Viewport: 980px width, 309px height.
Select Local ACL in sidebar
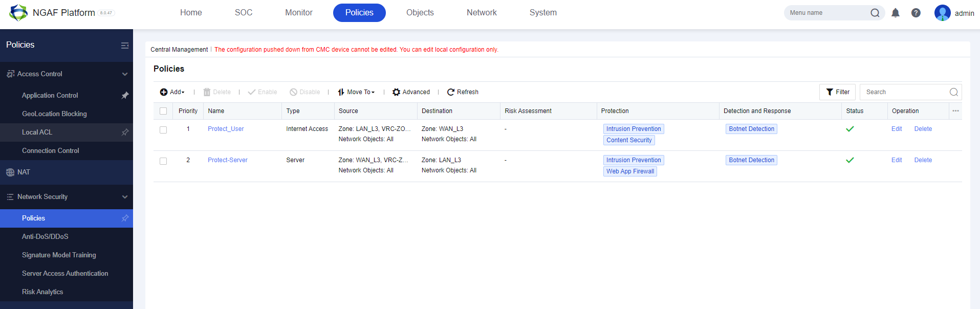pos(37,132)
